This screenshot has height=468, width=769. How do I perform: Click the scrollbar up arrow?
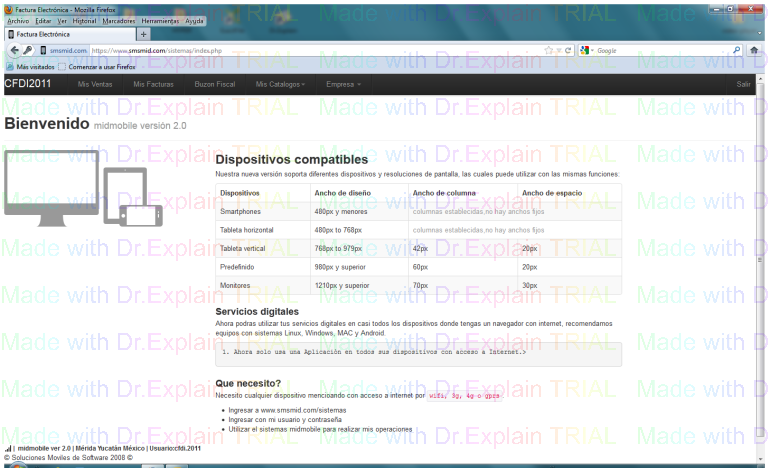(x=760, y=79)
